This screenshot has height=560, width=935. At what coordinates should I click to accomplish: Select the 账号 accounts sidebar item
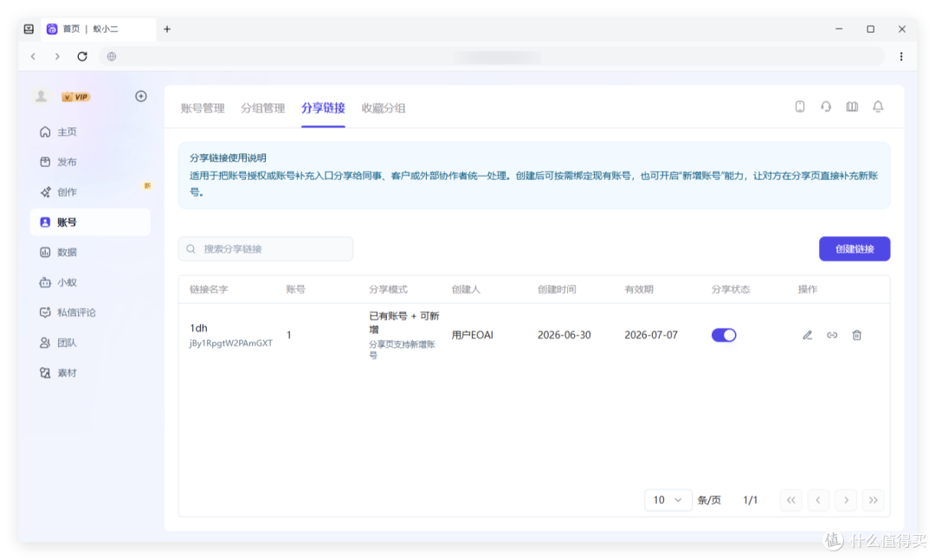click(x=90, y=222)
